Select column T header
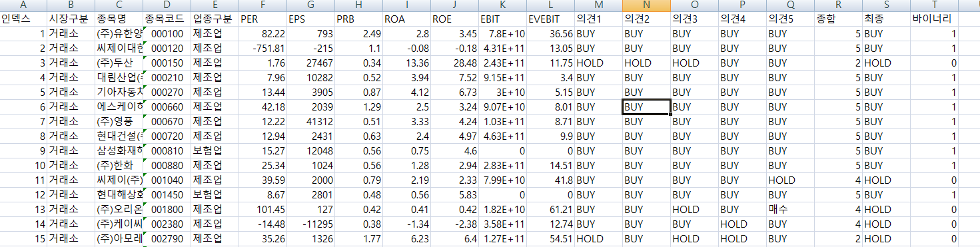980x247 pixels. pos(934,5)
